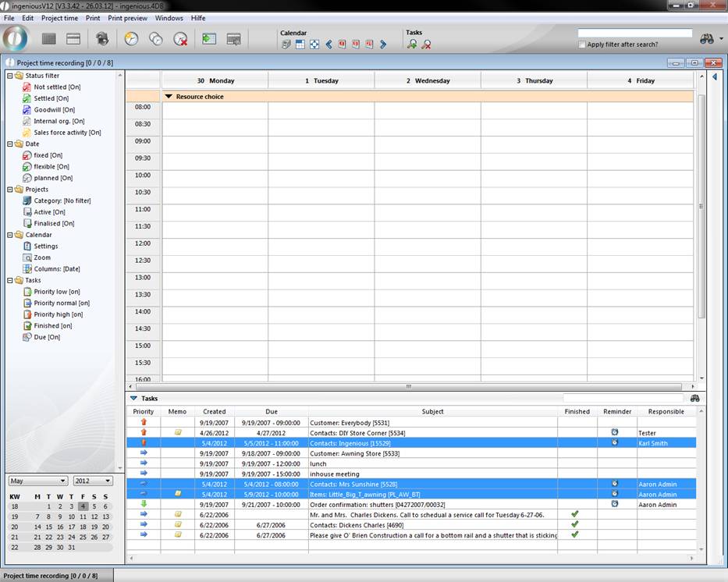The width and height of the screenshot is (728, 582).
Task: Collapse the Status filter tree node
Action: (9, 76)
